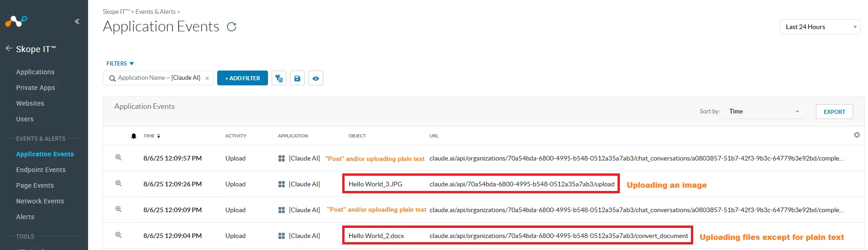This screenshot has height=250, width=868.
Task: Click the Netskope logo icon
Action: point(16,21)
